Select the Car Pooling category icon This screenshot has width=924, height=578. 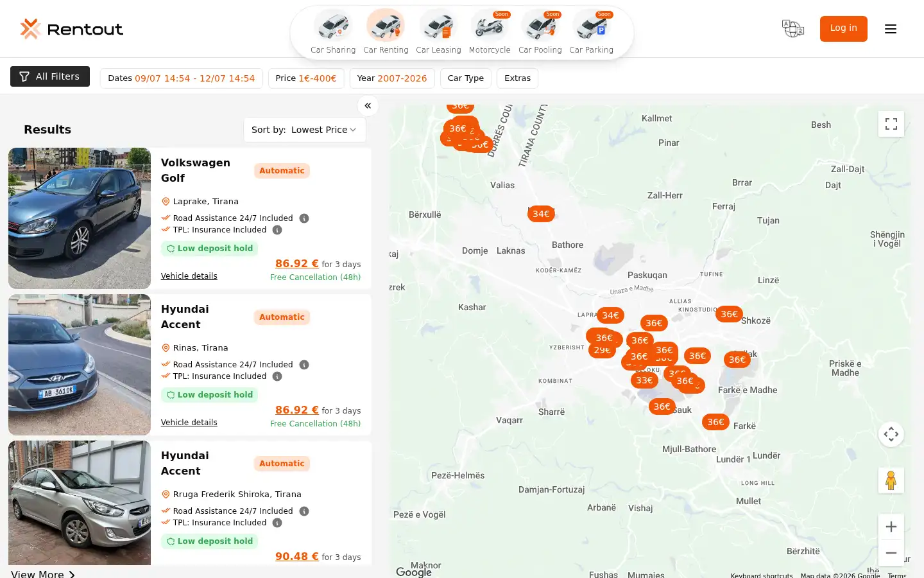(x=540, y=26)
